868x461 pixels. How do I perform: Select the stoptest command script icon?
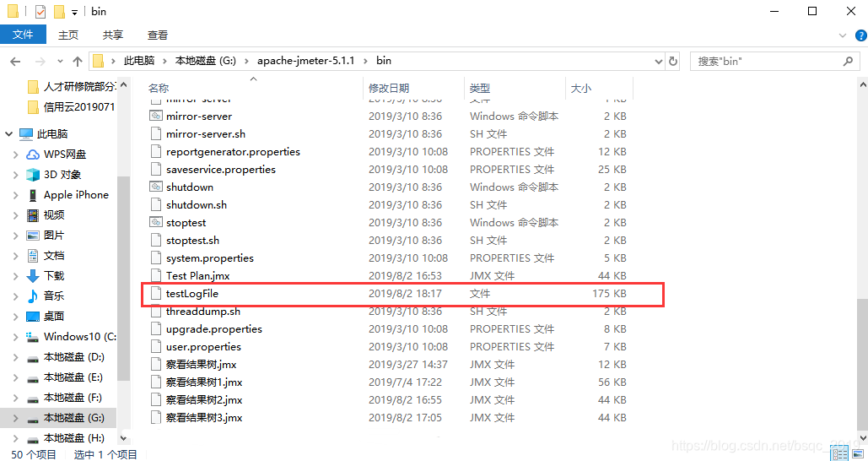(156, 222)
